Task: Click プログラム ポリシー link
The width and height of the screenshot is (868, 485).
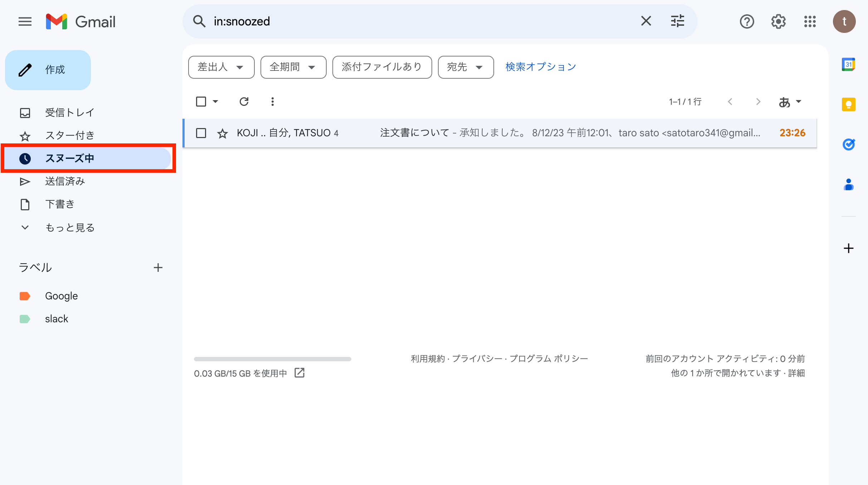Action: pyautogui.click(x=549, y=359)
